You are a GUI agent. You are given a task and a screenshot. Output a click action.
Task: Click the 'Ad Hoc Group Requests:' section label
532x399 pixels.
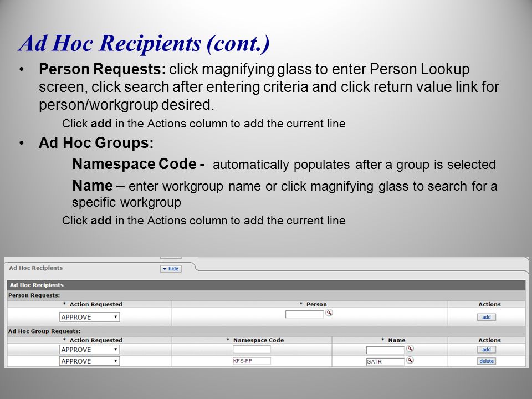click(44, 331)
